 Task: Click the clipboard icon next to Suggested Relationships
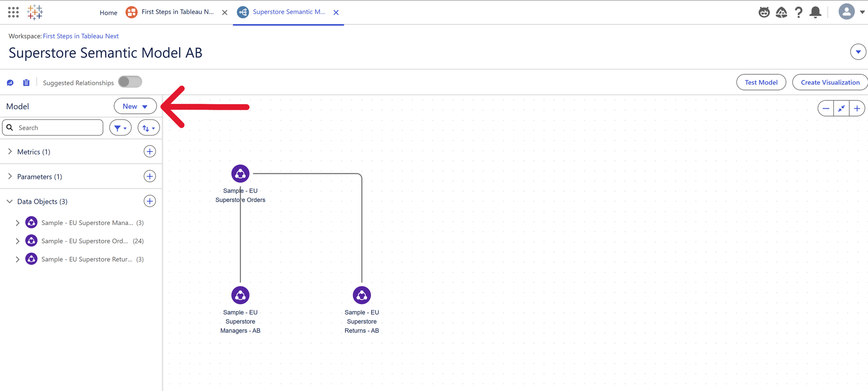[x=26, y=83]
